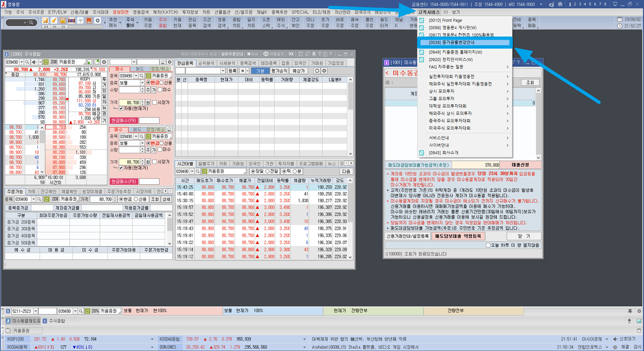
Task: Open 고객서비스 menu in menu bar
Action: pos(429,12)
